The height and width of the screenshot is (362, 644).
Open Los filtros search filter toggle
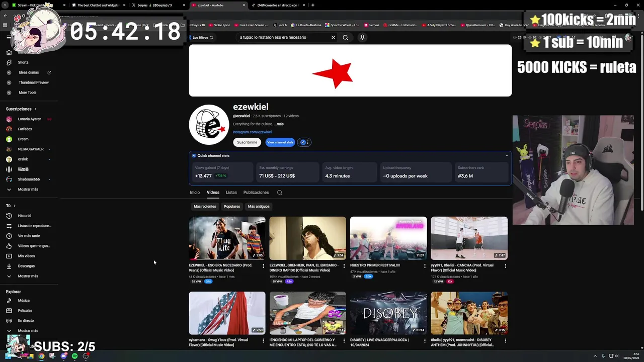tap(202, 37)
